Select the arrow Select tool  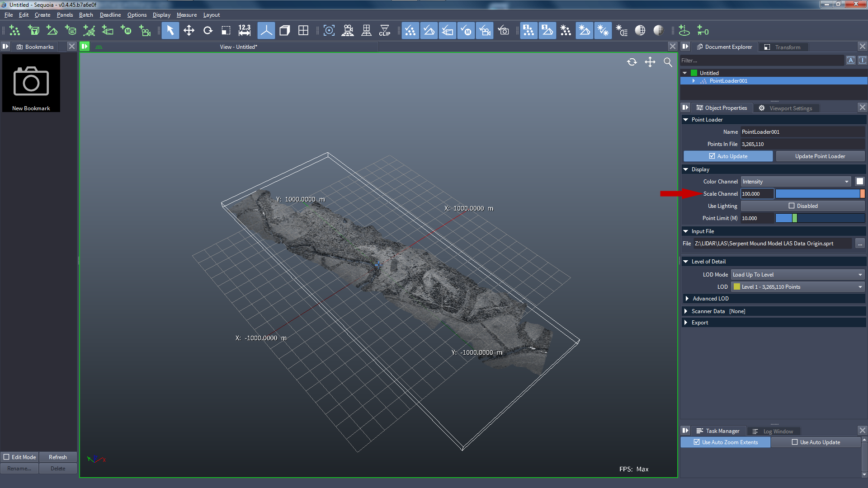click(x=170, y=31)
